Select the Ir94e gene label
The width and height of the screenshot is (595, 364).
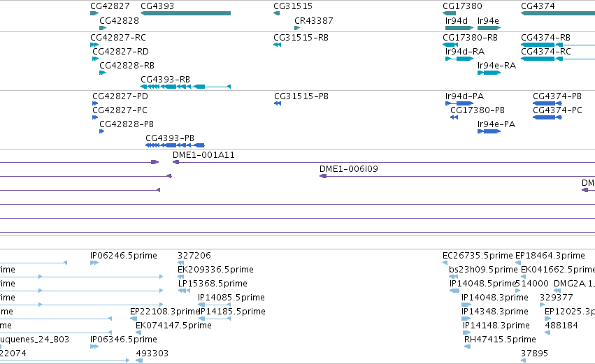tap(488, 21)
